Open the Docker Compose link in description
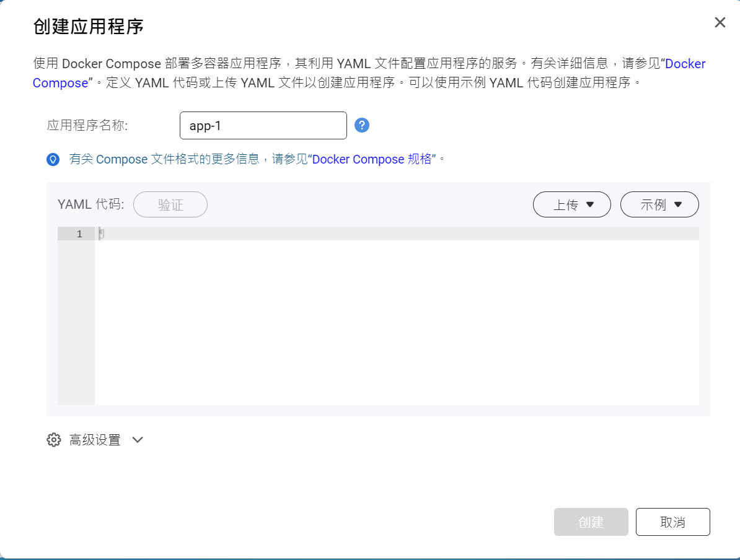 coord(685,64)
